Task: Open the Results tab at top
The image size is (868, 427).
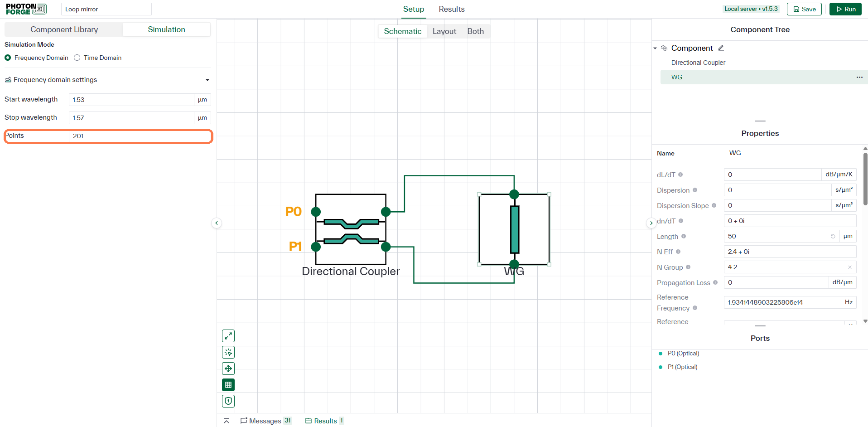Action: (452, 9)
